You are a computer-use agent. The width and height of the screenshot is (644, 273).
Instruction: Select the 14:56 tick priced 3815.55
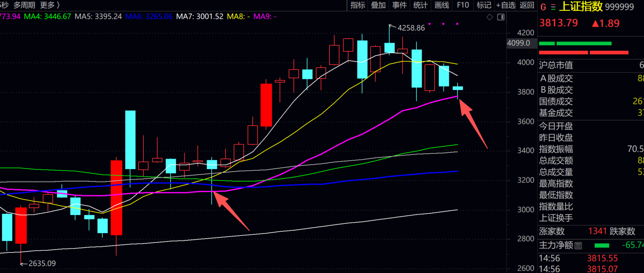coord(579,259)
